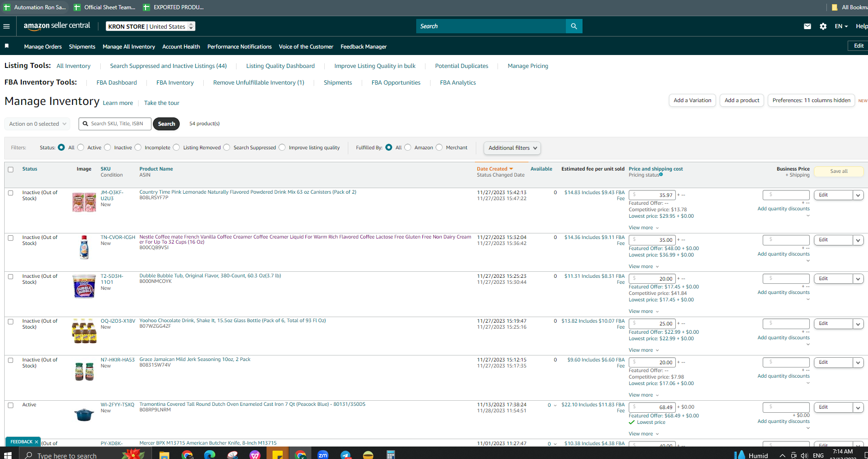Click the Search button beside SKU field
Viewport: 868px width, 459px height.
click(166, 124)
